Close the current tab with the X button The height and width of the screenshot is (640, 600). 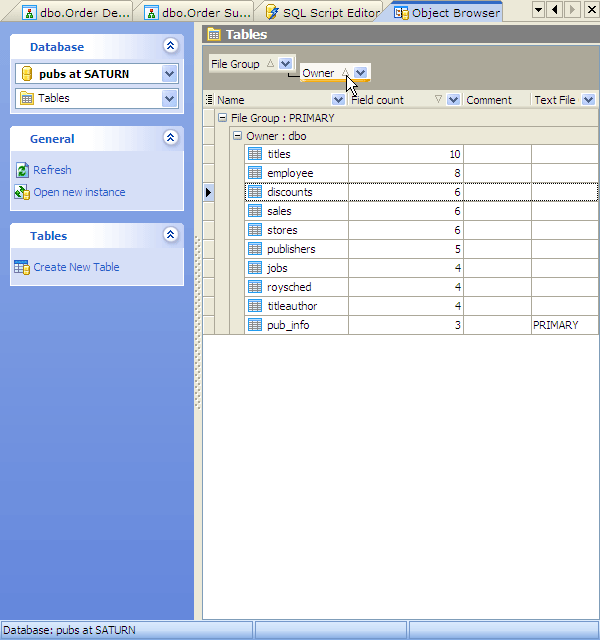click(x=591, y=9)
